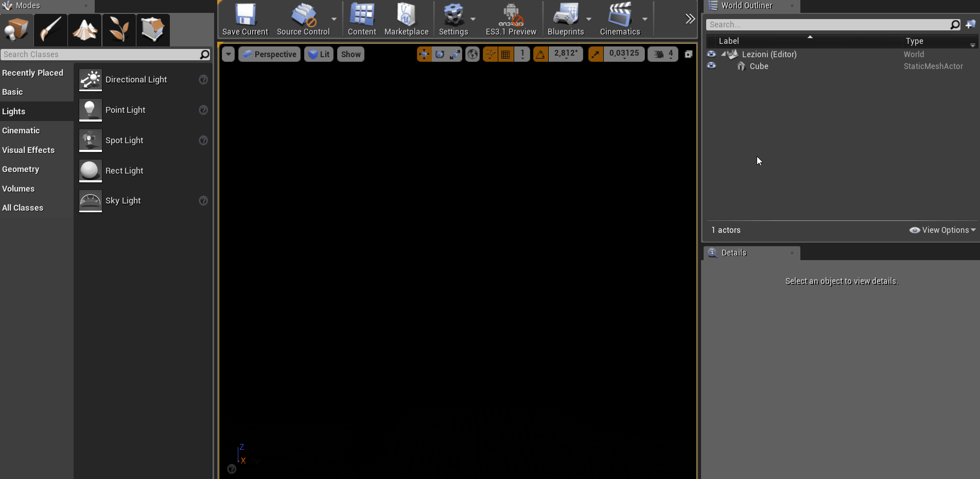Select the Landscape mode icon
This screenshot has width=980, height=479.
tap(84, 30)
